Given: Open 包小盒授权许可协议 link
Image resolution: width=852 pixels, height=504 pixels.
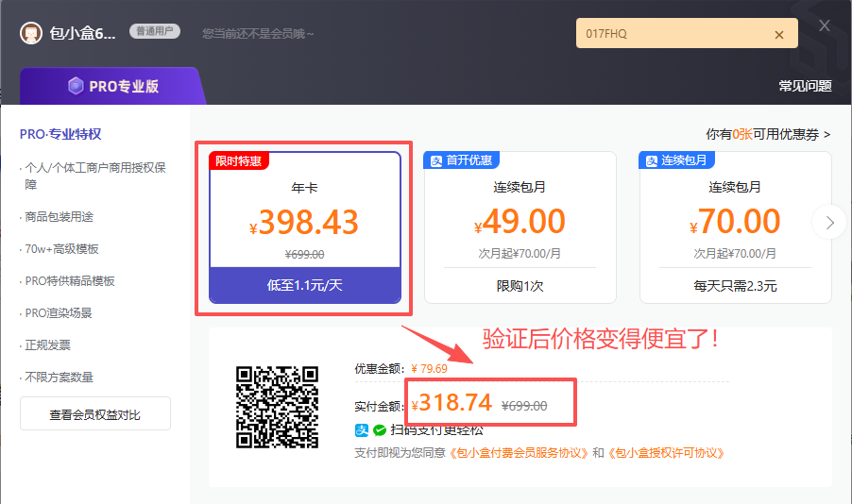Looking at the screenshot, I should pyautogui.click(x=666, y=453).
